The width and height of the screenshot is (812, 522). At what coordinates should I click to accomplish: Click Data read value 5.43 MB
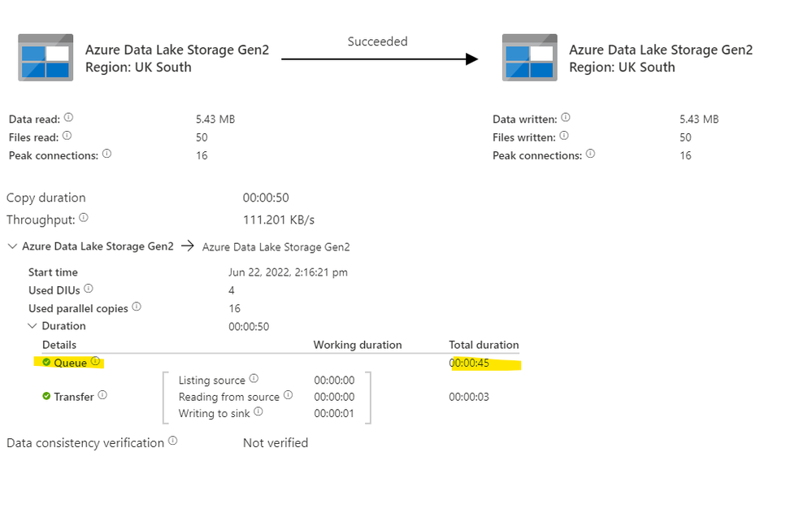tap(215, 120)
